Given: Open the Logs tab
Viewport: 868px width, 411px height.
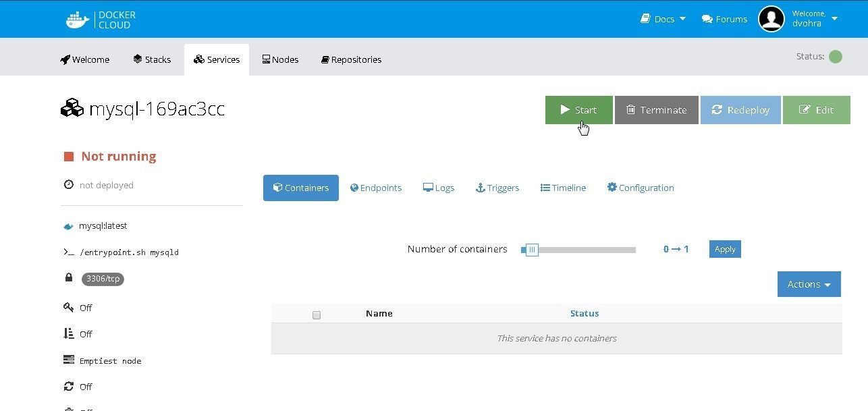Looking at the screenshot, I should pyautogui.click(x=439, y=188).
